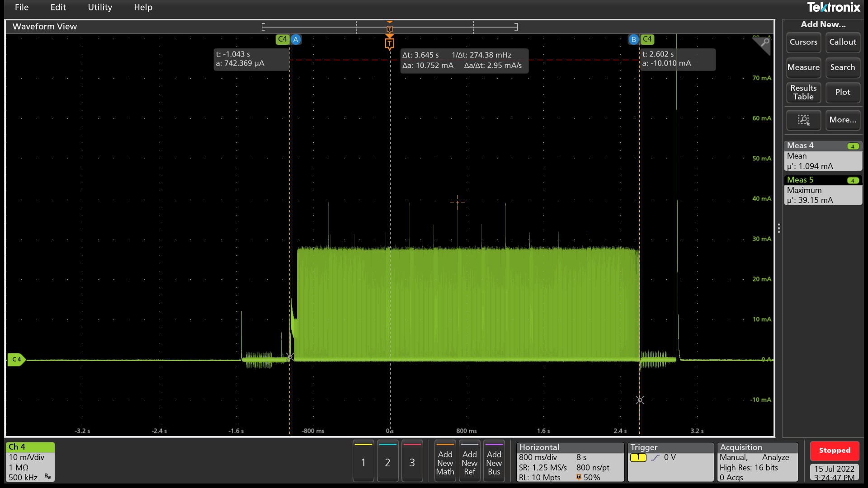Open the Horizontal settings badge
868x488 pixels.
click(570, 462)
